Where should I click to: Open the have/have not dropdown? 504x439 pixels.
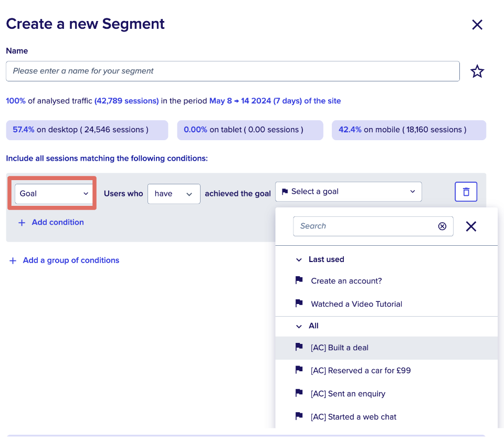[174, 194]
